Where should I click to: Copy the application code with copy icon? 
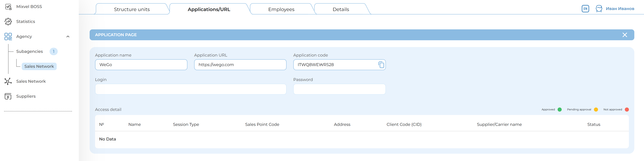381,65
